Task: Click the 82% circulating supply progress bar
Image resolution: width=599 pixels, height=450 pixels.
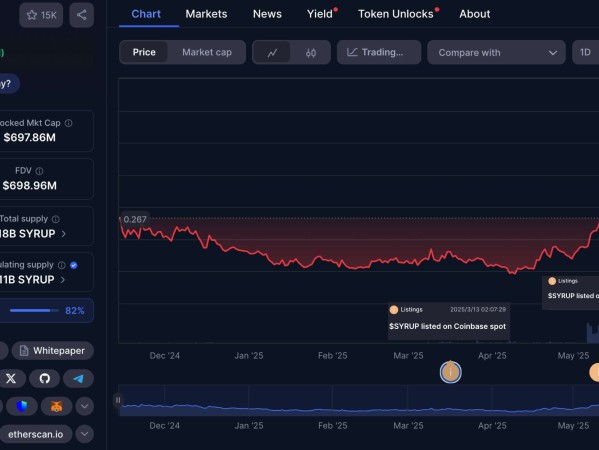Action: [x=34, y=311]
